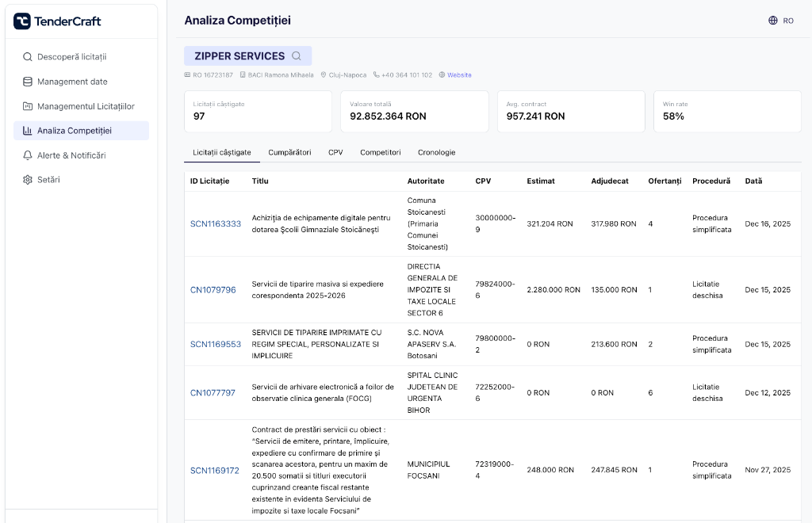This screenshot has width=812, height=523.
Task: Click the Analiza Competiției chart icon
Action: [x=28, y=131]
